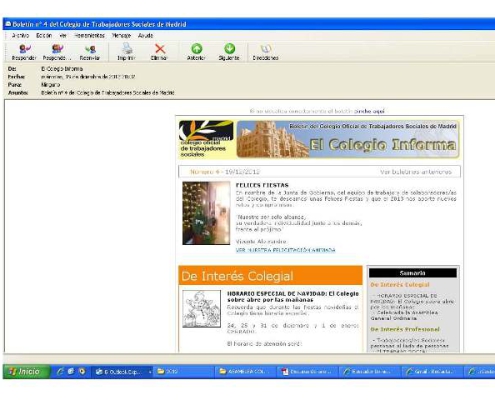Click the snowman drawing thumbnail
Screen dimensions: 495x400
tap(201, 309)
